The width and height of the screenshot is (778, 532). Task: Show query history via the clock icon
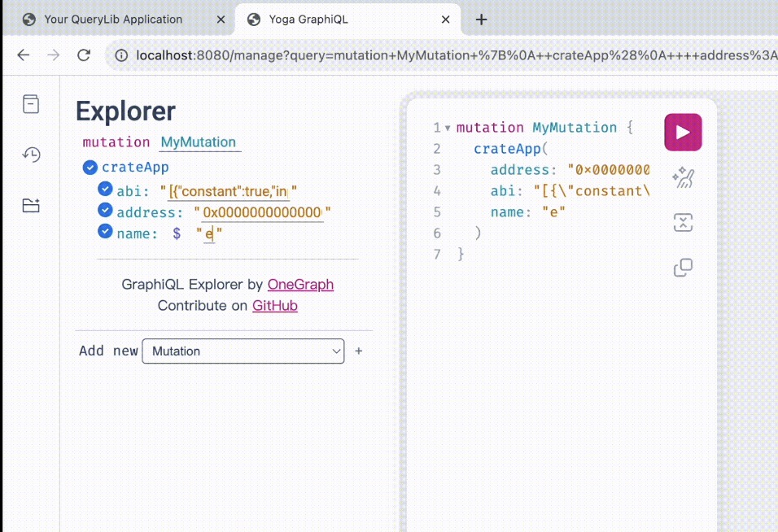point(30,154)
